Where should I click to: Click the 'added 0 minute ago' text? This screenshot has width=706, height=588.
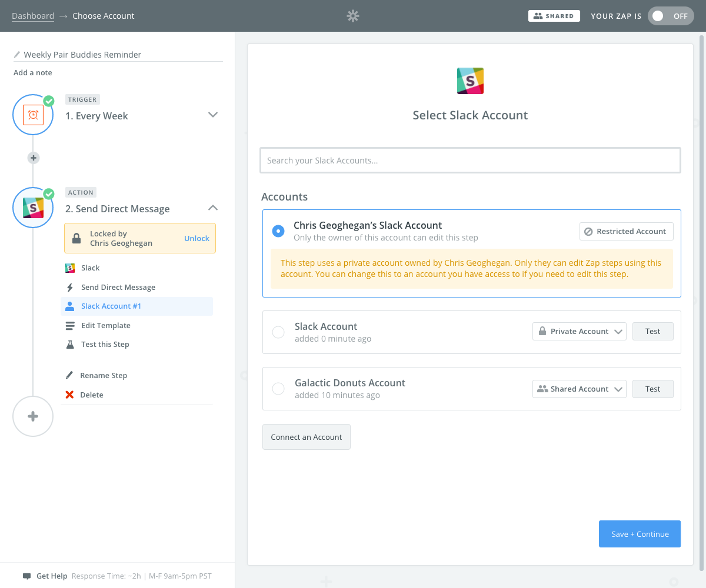point(333,339)
